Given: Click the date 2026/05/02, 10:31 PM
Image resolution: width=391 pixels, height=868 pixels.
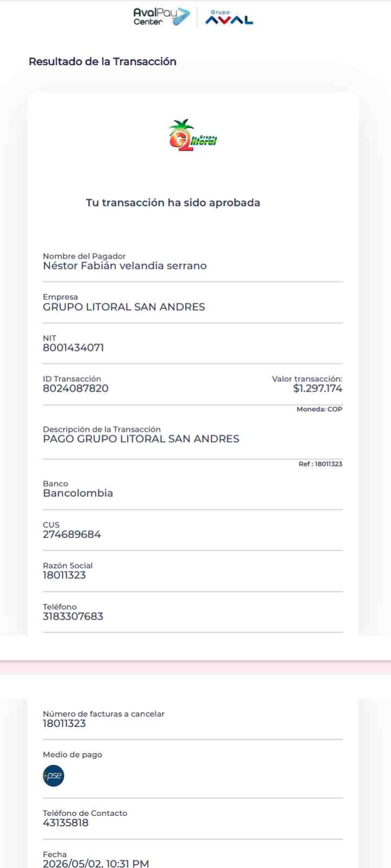Looking at the screenshot, I should tap(96, 863).
